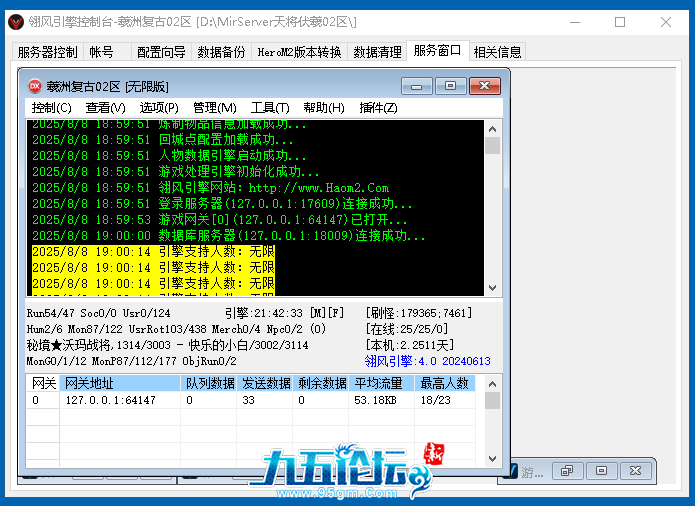Click the log scrollbar down arrow
This screenshot has height=506, width=695.
(492, 288)
